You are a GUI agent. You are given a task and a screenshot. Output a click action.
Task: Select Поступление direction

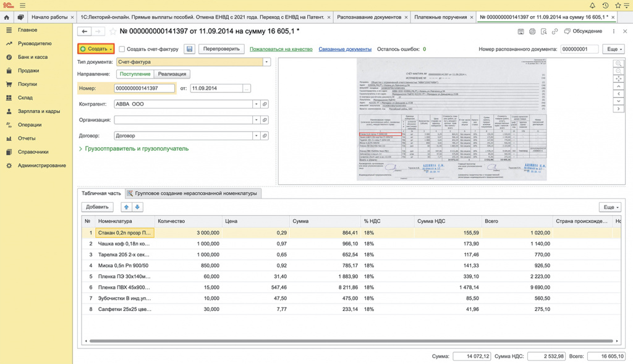tap(135, 74)
